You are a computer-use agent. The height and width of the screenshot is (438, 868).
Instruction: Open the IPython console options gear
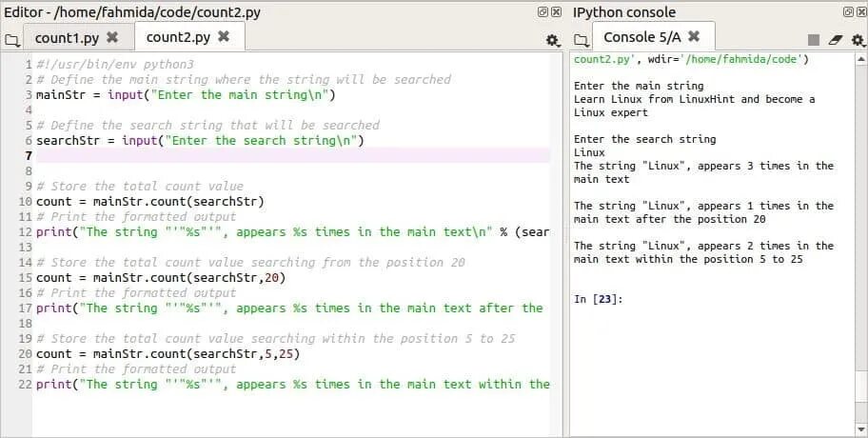click(858, 40)
